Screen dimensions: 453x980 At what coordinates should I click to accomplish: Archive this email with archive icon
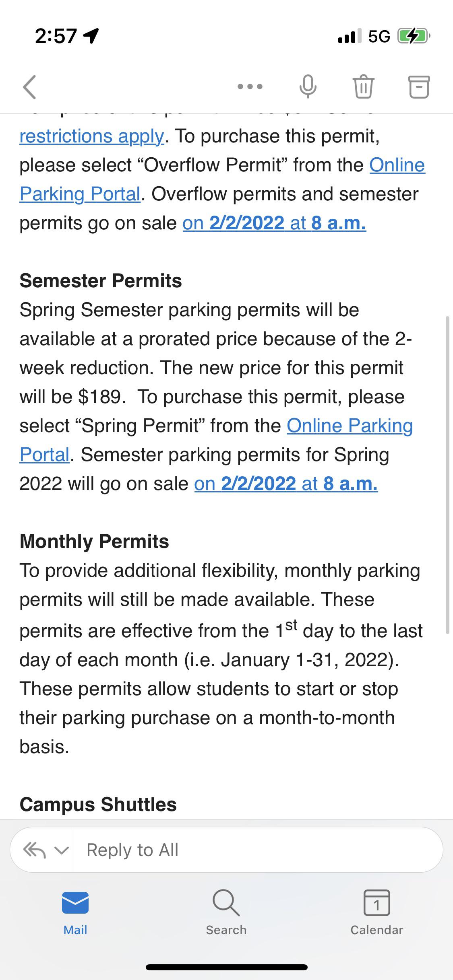pos(419,86)
